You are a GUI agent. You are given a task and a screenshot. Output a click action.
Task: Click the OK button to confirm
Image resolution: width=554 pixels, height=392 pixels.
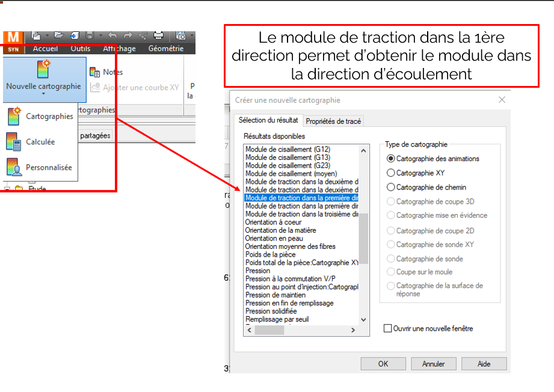383,363
